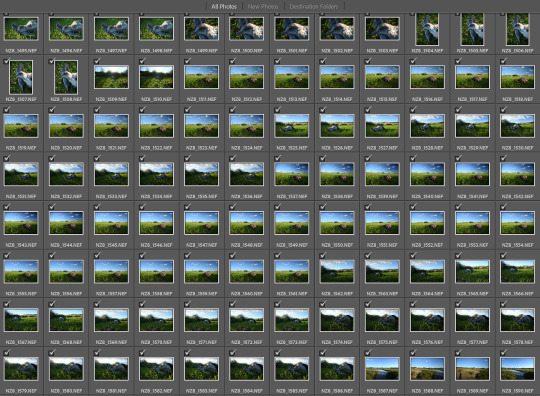Toggle the checkbox on NZ8_1586.NEF
540x396 pixels.
[323, 352]
